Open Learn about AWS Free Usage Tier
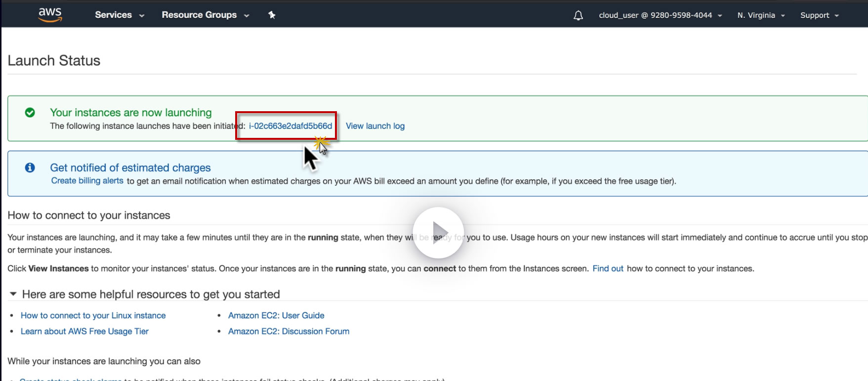Image resolution: width=868 pixels, height=381 pixels. (84, 331)
